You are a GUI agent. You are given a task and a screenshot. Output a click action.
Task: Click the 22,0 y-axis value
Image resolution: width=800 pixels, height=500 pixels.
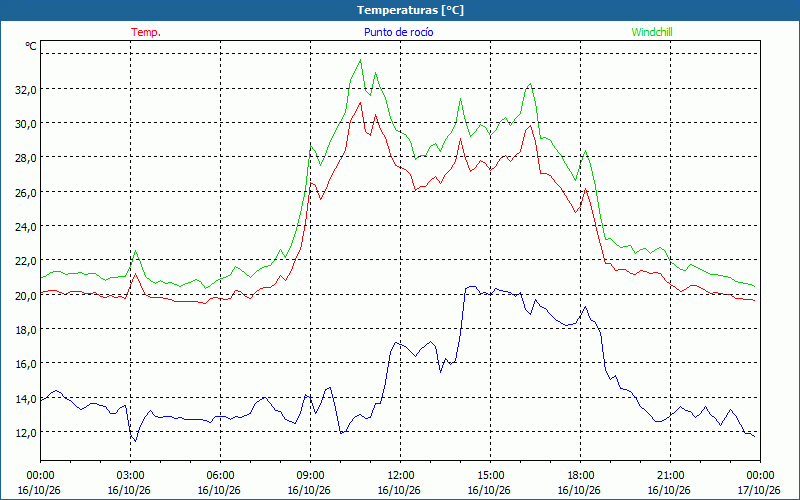[x=26, y=261]
